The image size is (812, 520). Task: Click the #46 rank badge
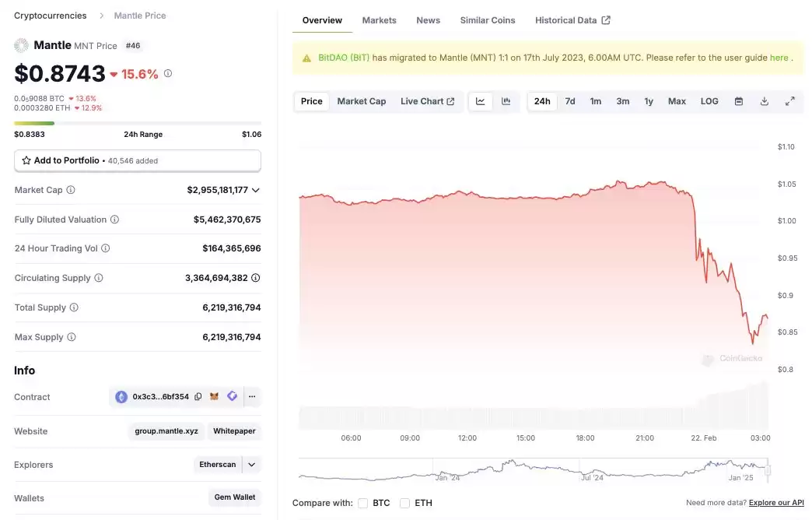tap(133, 46)
